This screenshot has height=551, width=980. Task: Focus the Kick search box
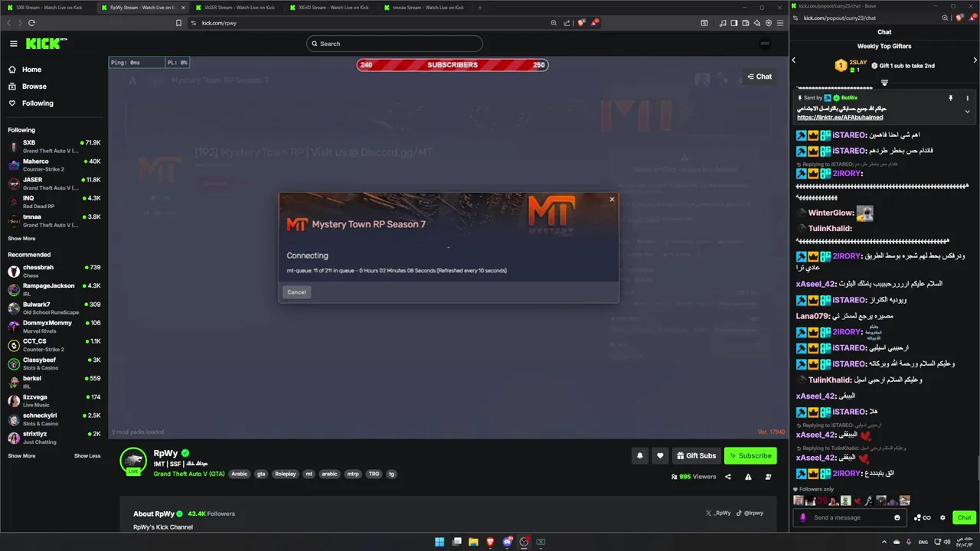[x=394, y=44]
